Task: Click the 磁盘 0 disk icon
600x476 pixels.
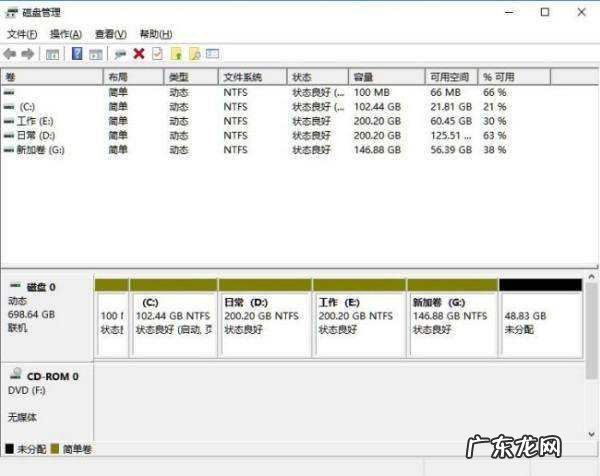Action: click(x=15, y=285)
